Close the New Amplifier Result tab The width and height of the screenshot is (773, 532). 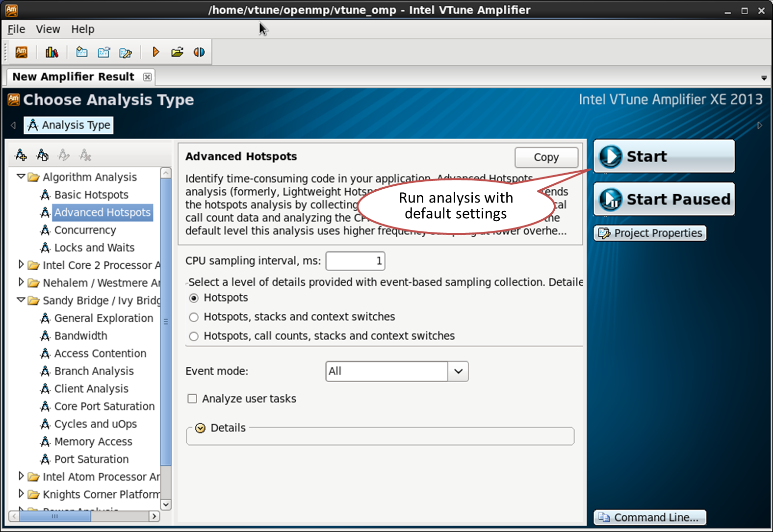(147, 77)
